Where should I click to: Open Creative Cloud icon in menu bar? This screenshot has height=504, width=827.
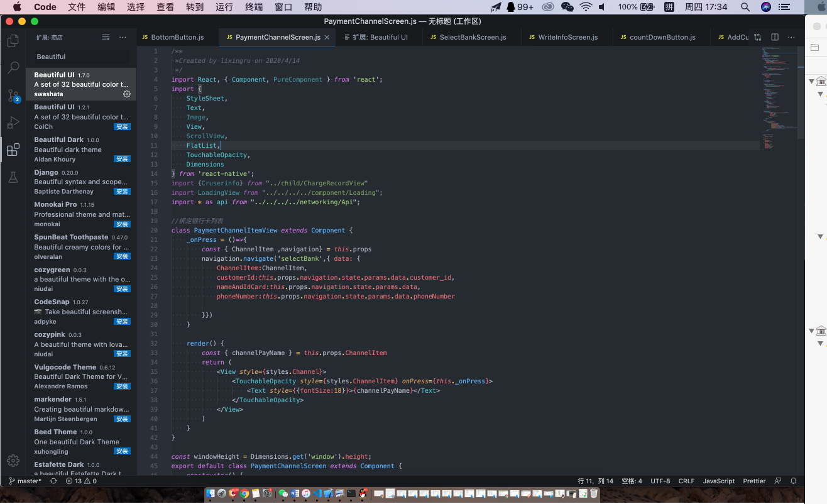(x=548, y=7)
